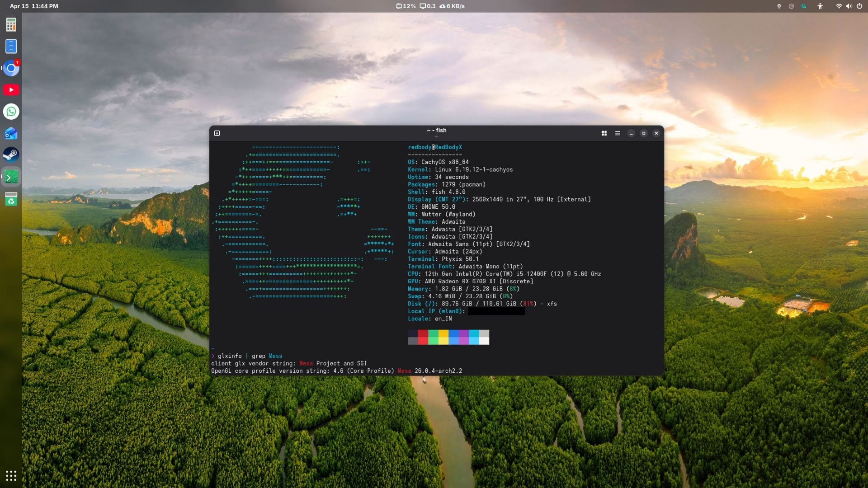Open the accessibility menu in top bar
The image size is (868, 488).
[820, 6]
